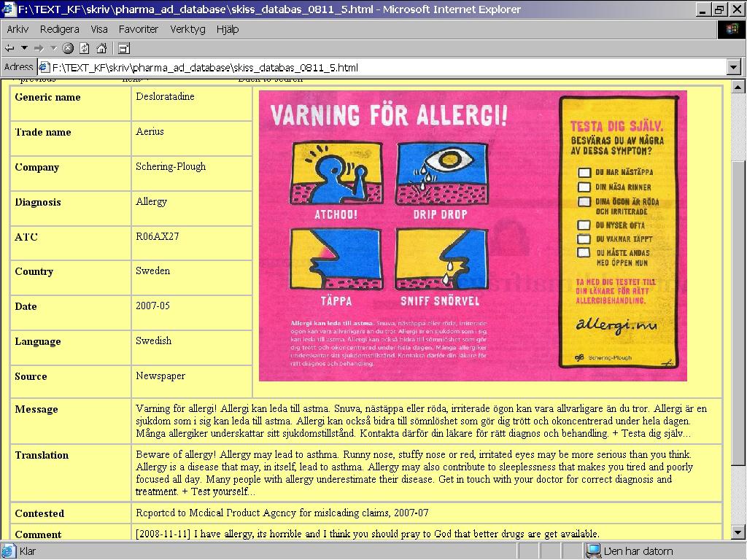This screenshot has height=560, width=747.
Task: Click the 'Diagnosis' row label
Action: (38, 202)
